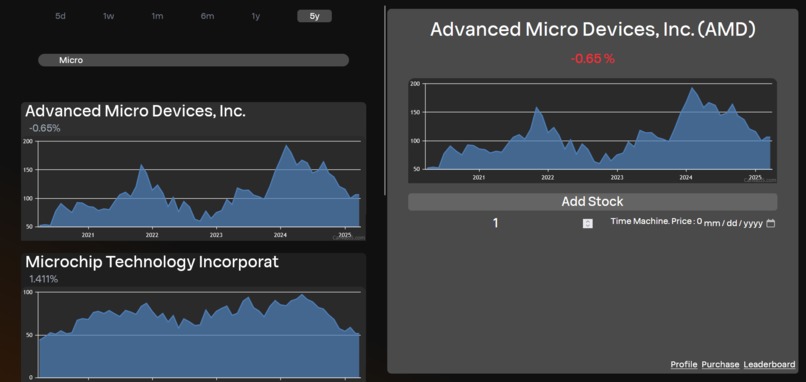Choose the 6m time range

click(207, 16)
